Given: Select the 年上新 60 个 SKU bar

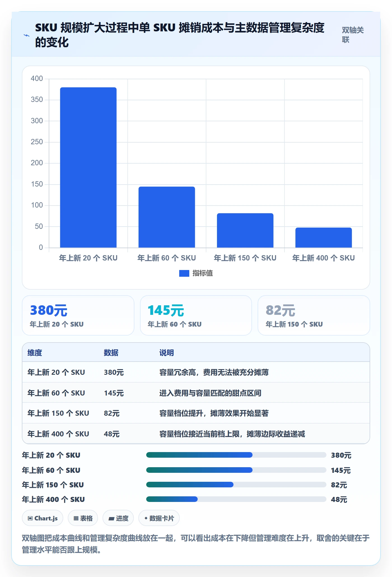Looking at the screenshot, I should point(167,217).
